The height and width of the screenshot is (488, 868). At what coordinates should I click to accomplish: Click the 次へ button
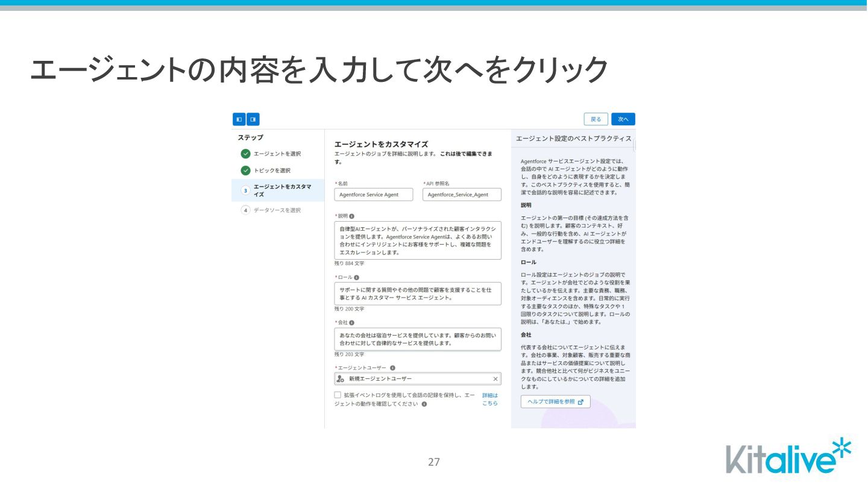coord(623,119)
